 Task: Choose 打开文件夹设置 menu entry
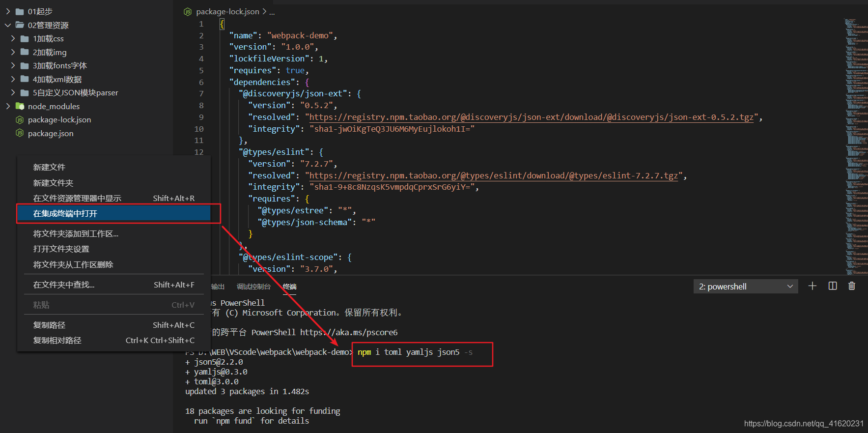pos(114,249)
